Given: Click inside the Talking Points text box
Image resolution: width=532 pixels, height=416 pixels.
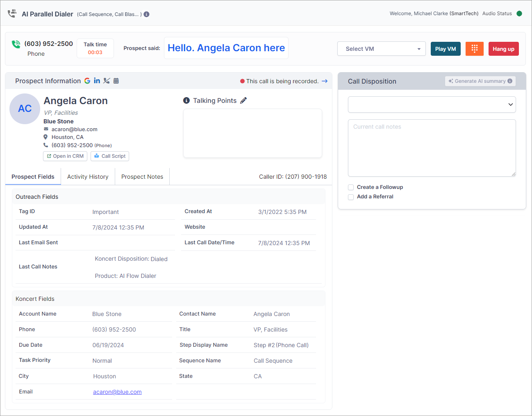Looking at the screenshot, I should [x=252, y=133].
